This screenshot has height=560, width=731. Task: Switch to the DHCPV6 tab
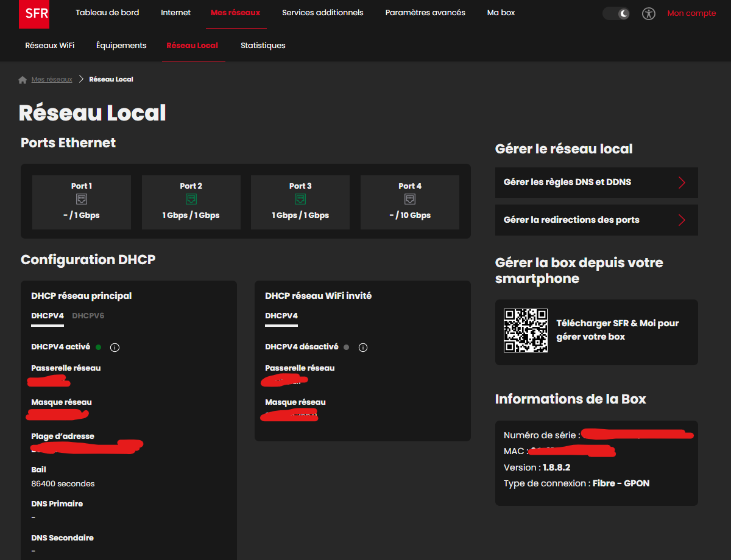coord(88,315)
